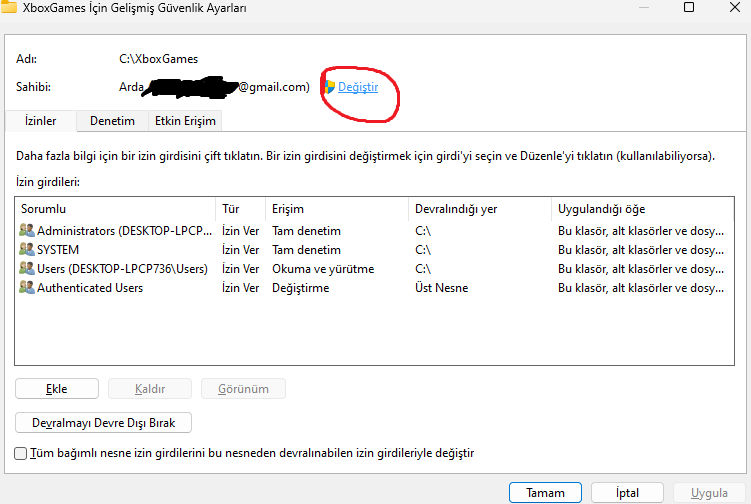Tick the 'Tüm bağımlı nesne izin girdilerini' checkbox
The height and width of the screenshot is (504, 751).
point(21,453)
